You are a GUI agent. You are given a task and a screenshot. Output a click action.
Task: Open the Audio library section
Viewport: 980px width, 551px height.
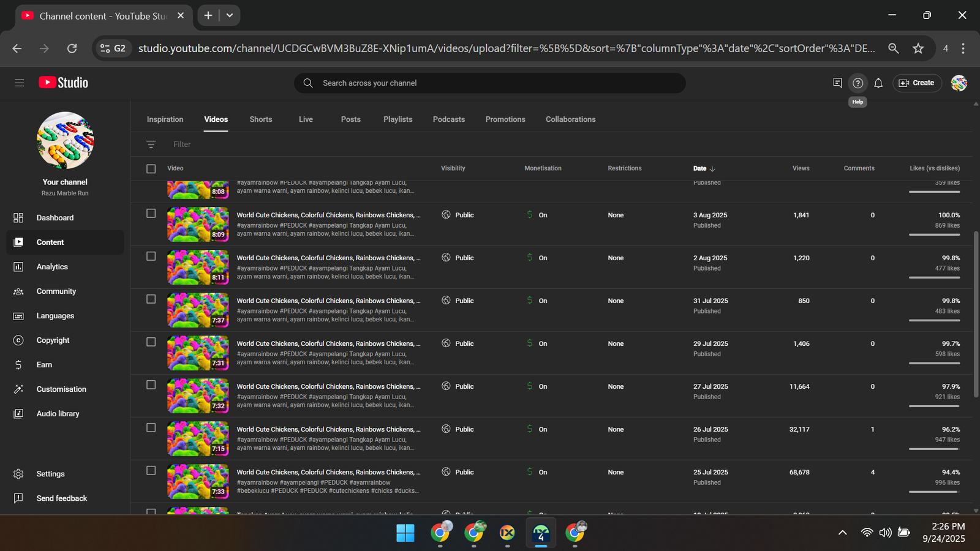(x=58, y=414)
